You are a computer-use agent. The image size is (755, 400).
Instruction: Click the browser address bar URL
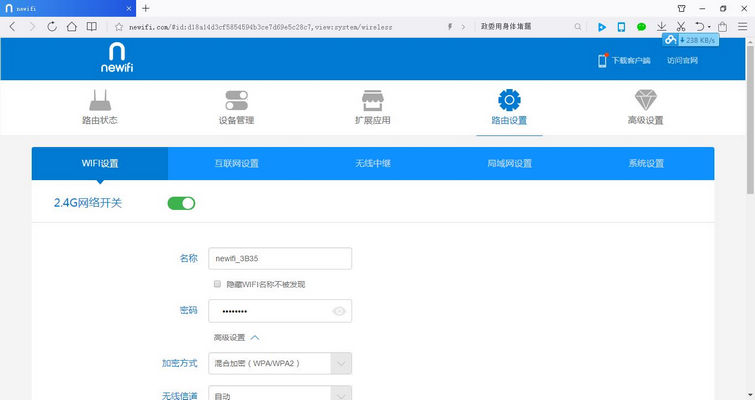(x=260, y=27)
